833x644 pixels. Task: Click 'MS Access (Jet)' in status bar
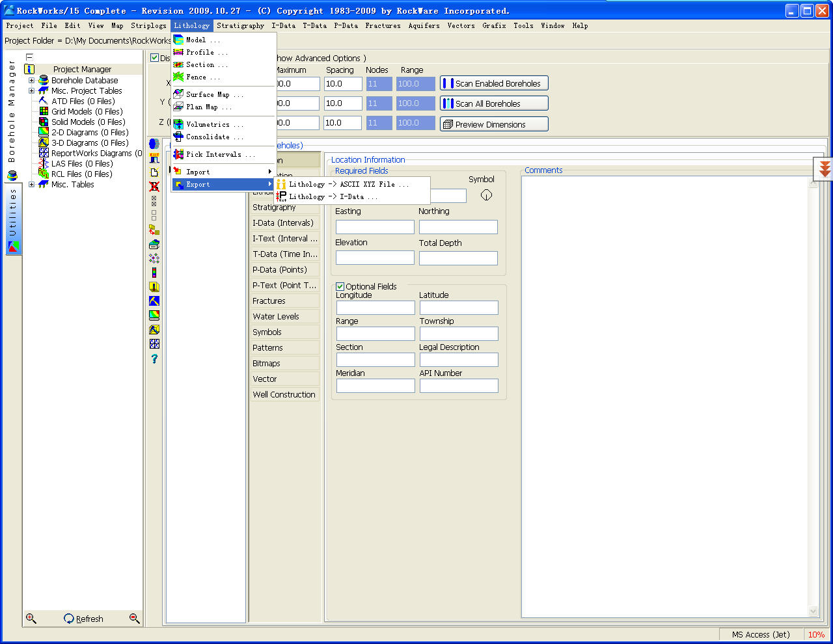pos(761,635)
